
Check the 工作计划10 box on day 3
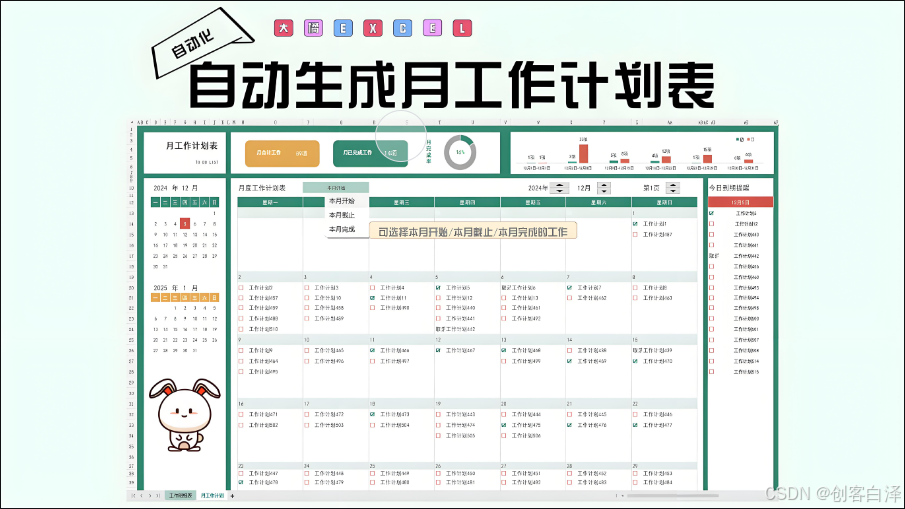(x=306, y=298)
